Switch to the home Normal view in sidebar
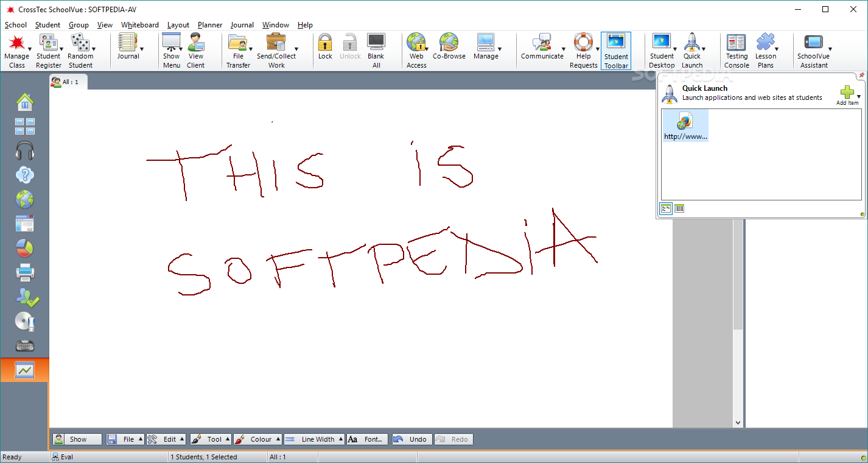The image size is (868, 463). coord(24,102)
